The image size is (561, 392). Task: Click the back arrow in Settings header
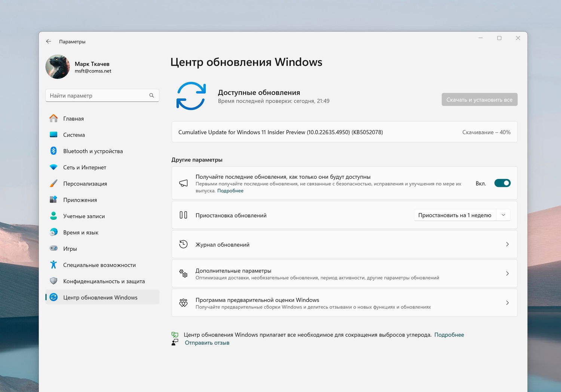pyautogui.click(x=49, y=41)
